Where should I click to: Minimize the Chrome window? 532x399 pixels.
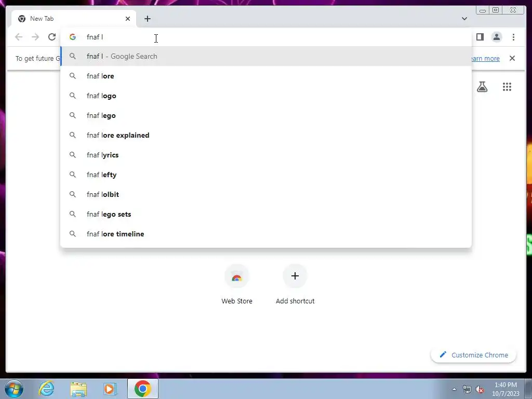(483, 10)
